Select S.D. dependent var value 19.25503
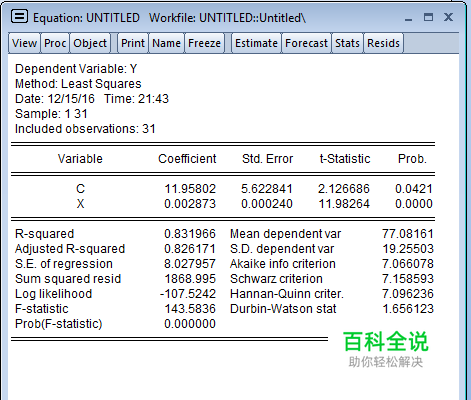This screenshot has height=400, width=471. coord(408,249)
